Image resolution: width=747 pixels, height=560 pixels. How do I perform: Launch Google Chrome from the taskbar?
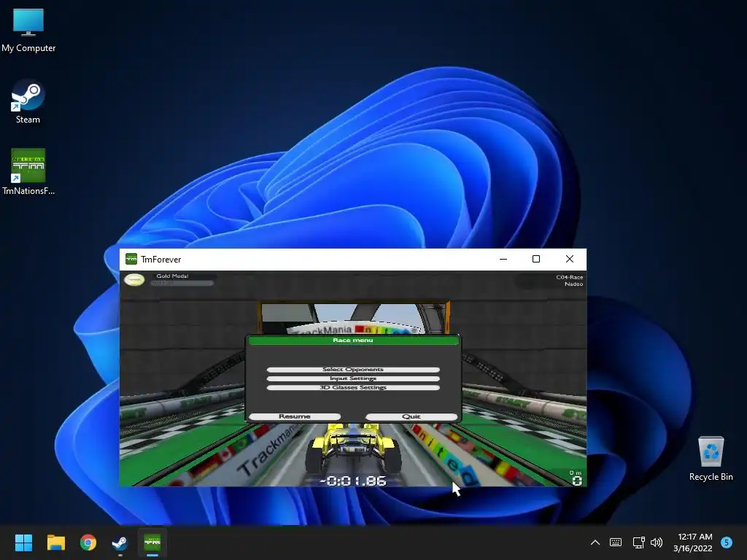(x=88, y=542)
